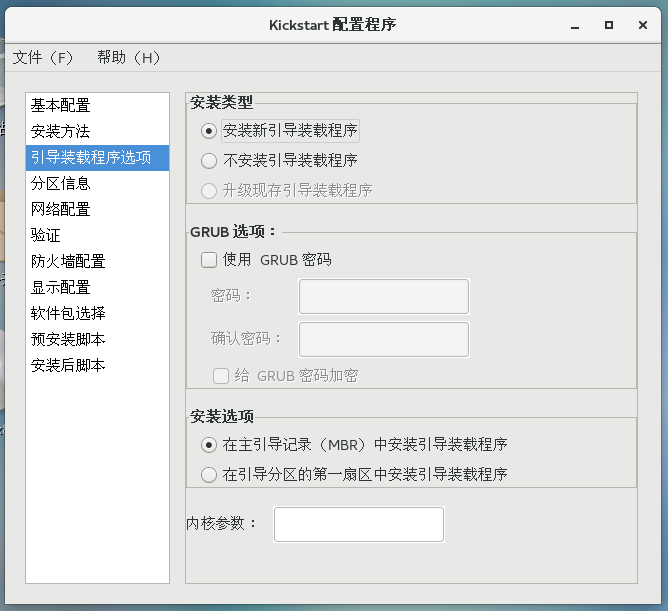Minimize the Kickstart window
Image resolution: width=668 pixels, height=611 pixels.
pos(575,25)
